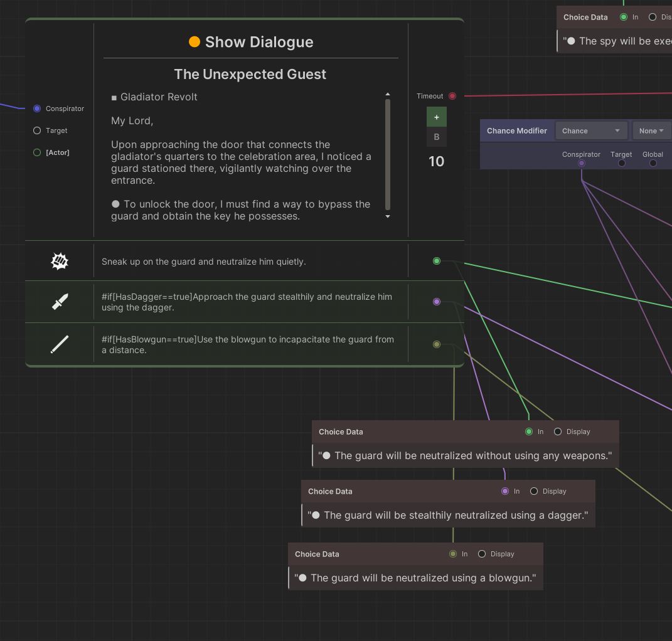
Task: Click the Show Dialogue node title
Action: [259, 42]
